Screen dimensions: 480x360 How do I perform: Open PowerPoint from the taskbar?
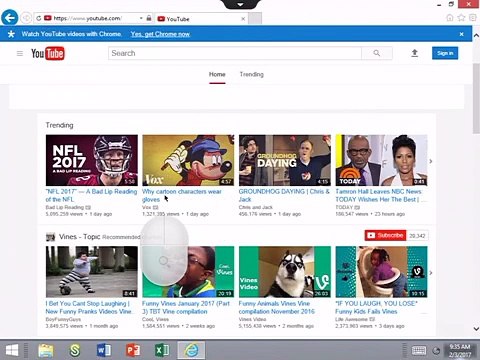(x=133, y=350)
